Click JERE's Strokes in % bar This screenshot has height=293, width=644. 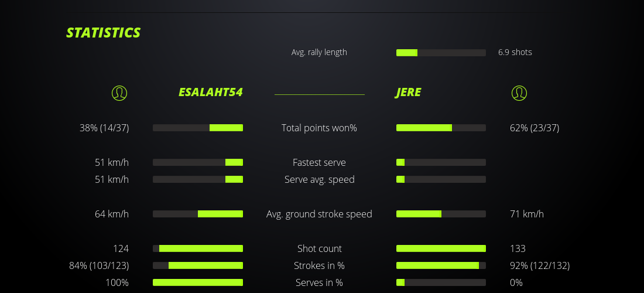(x=441, y=265)
